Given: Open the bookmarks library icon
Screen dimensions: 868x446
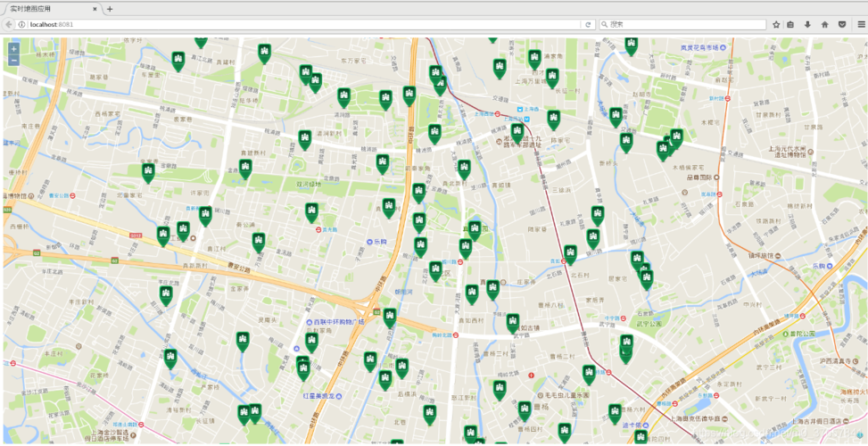Looking at the screenshot, I should point(790,24).
